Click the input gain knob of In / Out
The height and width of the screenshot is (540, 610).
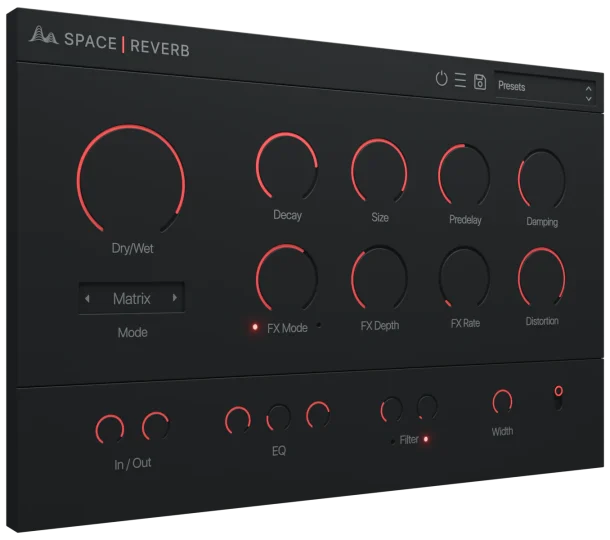110,429
